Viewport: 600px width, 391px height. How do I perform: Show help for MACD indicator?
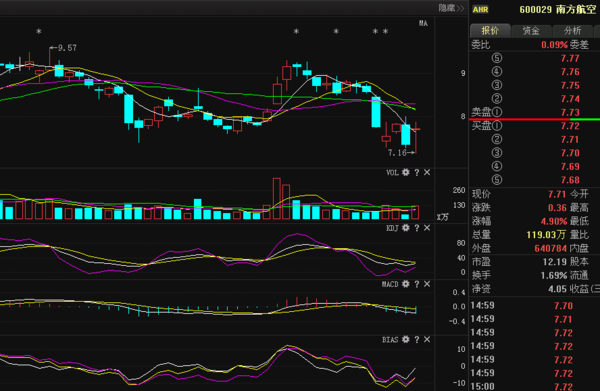[417, 284]
